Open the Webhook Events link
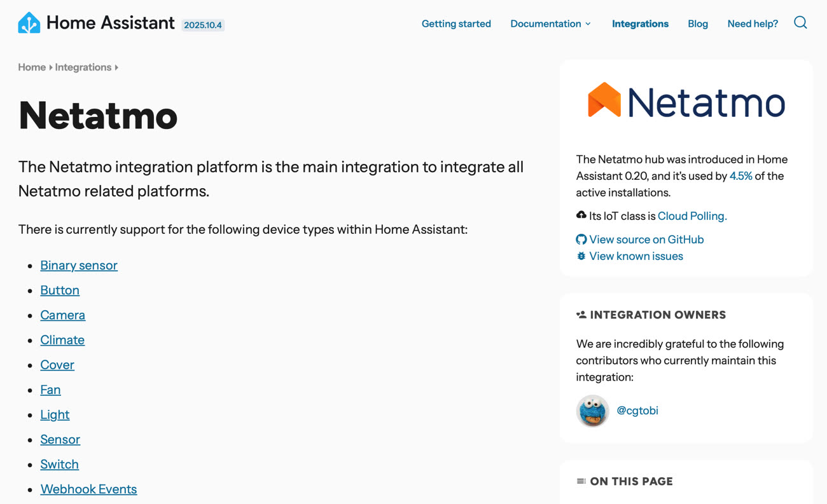The image size is (827, 504). (x=88, y=489)
